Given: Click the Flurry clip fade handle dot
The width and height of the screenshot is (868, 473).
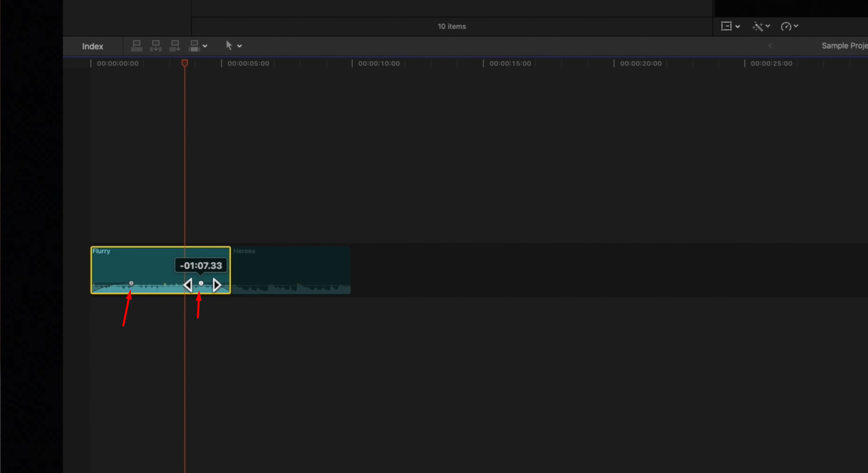Looking at the screenshot, I should point(130,283).
